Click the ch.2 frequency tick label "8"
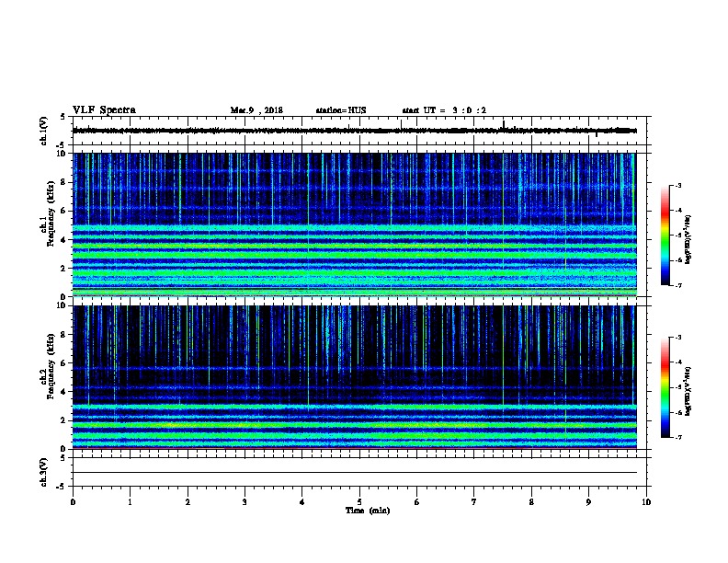728x563 pixels. point(64,335)
